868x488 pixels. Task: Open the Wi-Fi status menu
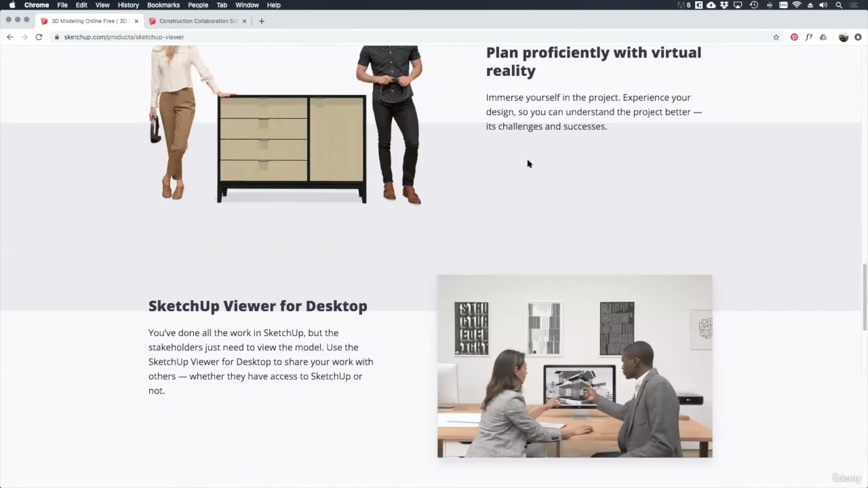(797, 5)
